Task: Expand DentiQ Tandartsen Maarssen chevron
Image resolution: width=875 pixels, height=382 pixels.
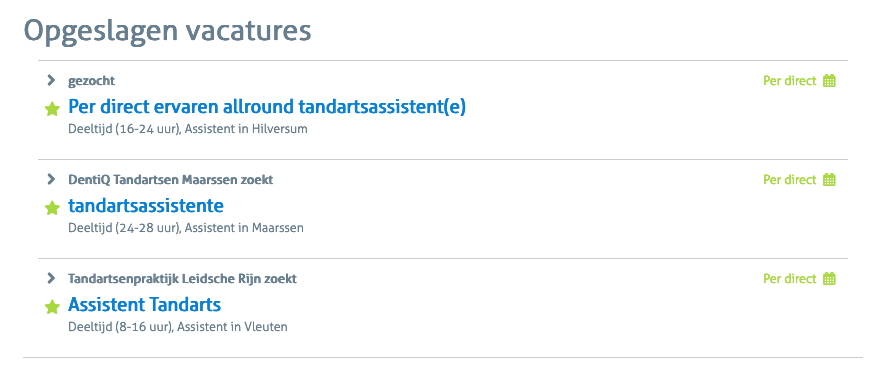Action: coord(51,179)
